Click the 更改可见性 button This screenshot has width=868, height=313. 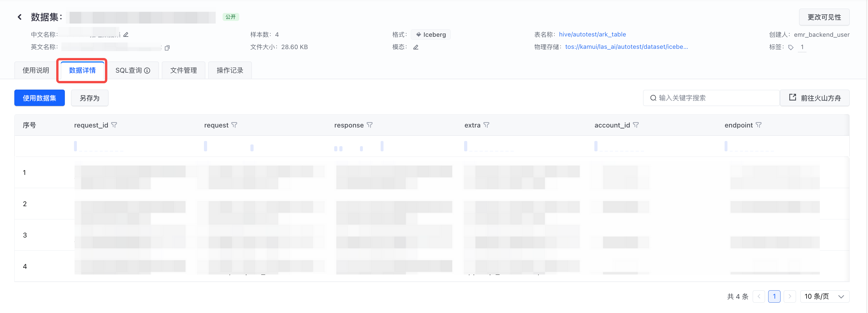coord(824,17)
